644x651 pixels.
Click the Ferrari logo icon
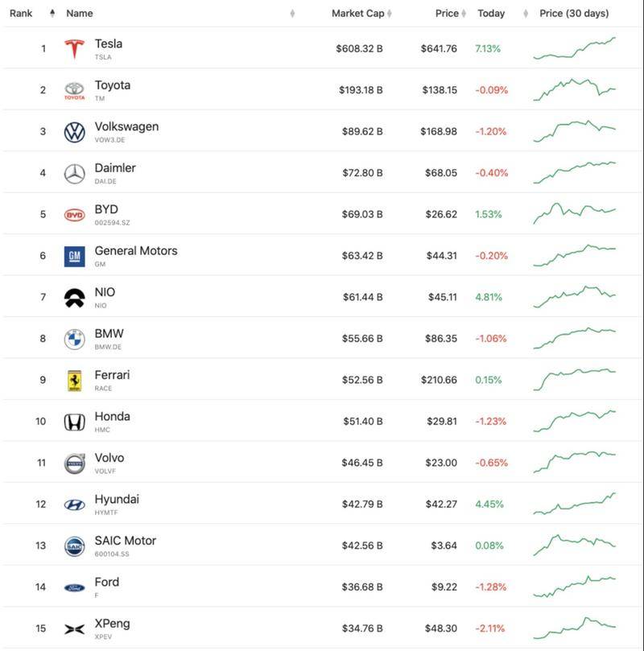tap(74, 381)
